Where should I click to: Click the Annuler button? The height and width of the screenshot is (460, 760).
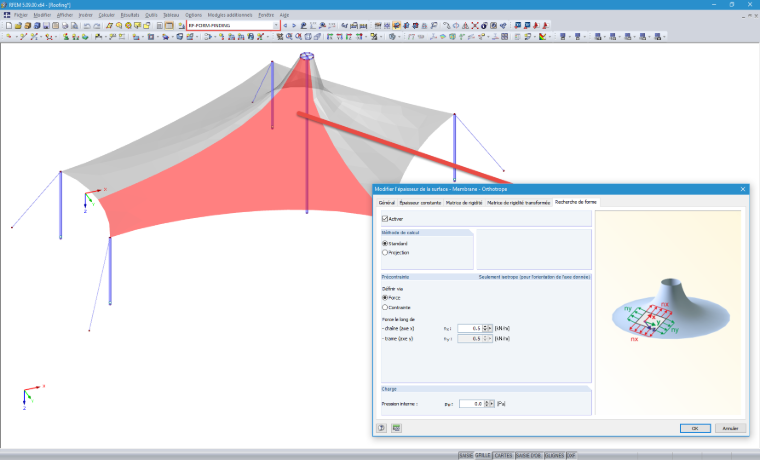point(730,428)
